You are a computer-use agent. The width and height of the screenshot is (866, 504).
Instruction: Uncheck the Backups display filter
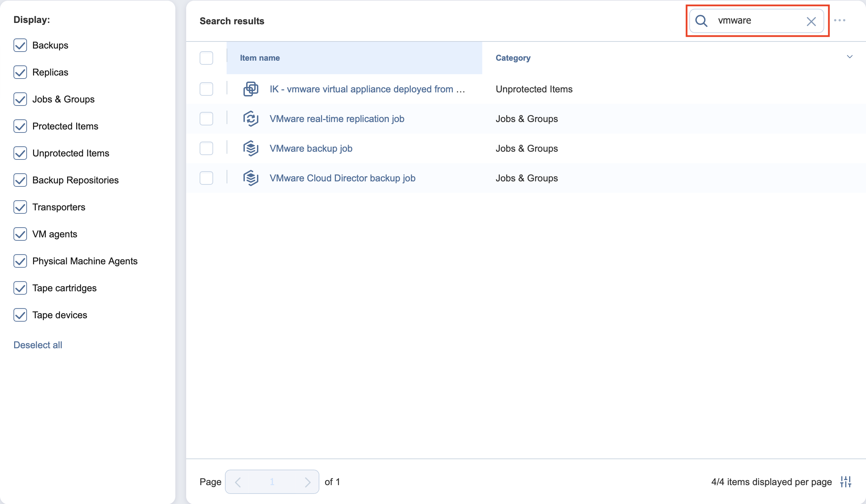click(20, 45)
